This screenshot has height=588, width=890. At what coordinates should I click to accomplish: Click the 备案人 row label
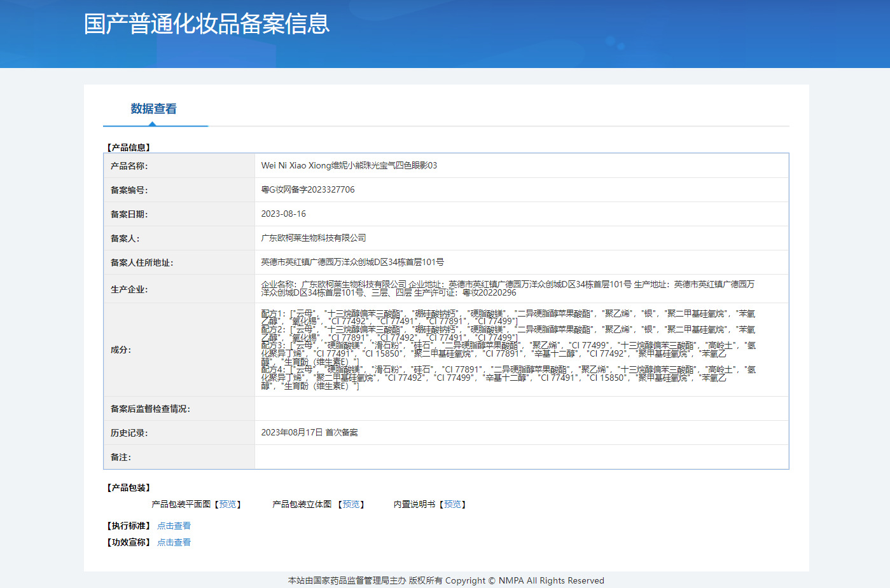tap(125, 238)
